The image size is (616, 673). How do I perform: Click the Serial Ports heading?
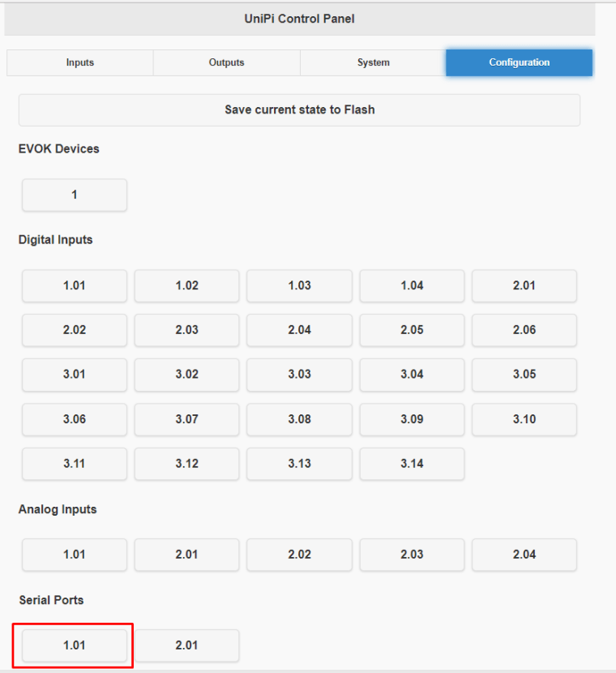tap(51, 601)
